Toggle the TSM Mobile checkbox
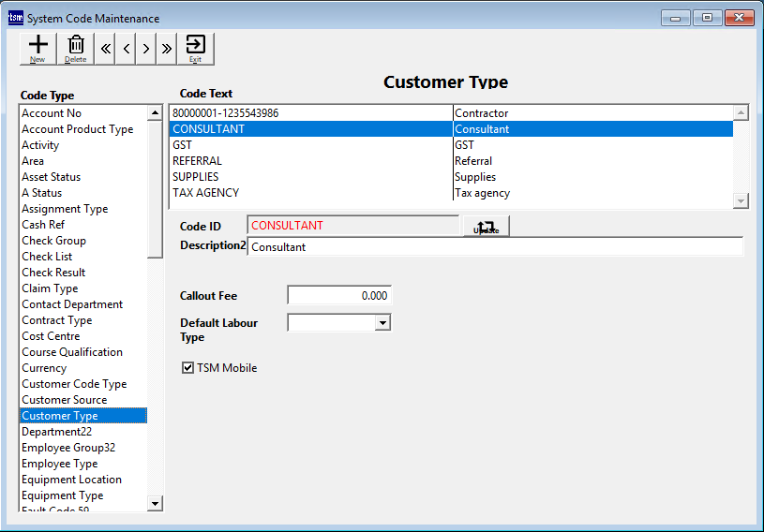Image resolution: width=764 pixels, height=532 pixels. (187, 367)
